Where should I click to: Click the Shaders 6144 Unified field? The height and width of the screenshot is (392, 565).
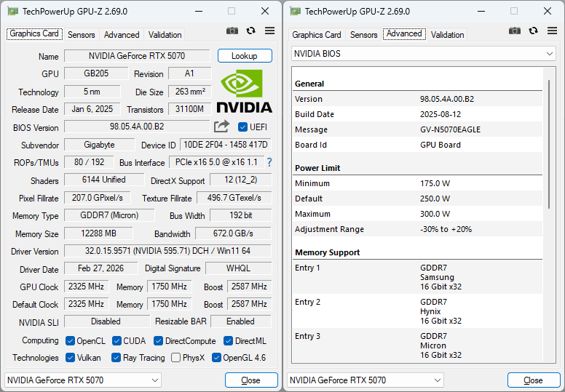pyautogui.click(x=104, y=180)
